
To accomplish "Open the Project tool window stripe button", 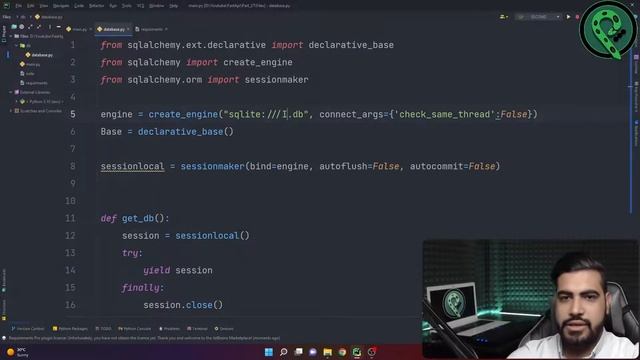I will [4, 34].
